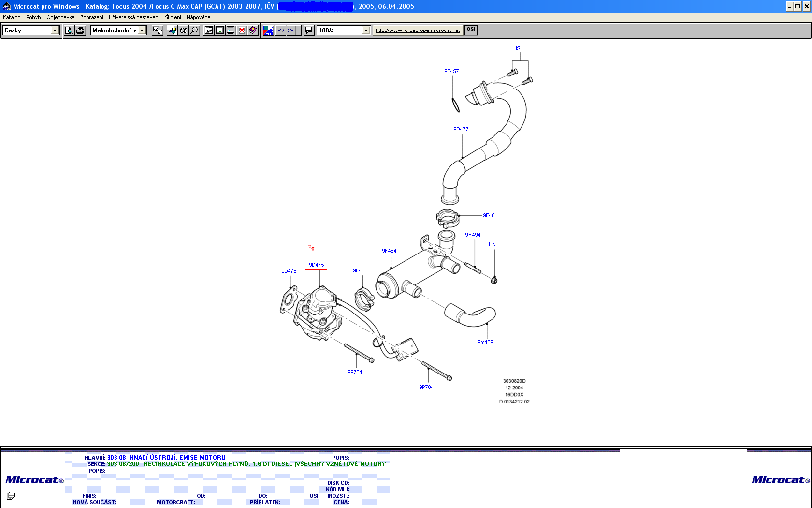Click the magnifying glass search icon
The height and width of the screenshot is (508, 812).
pyautogui.click(x=194, y=30)
